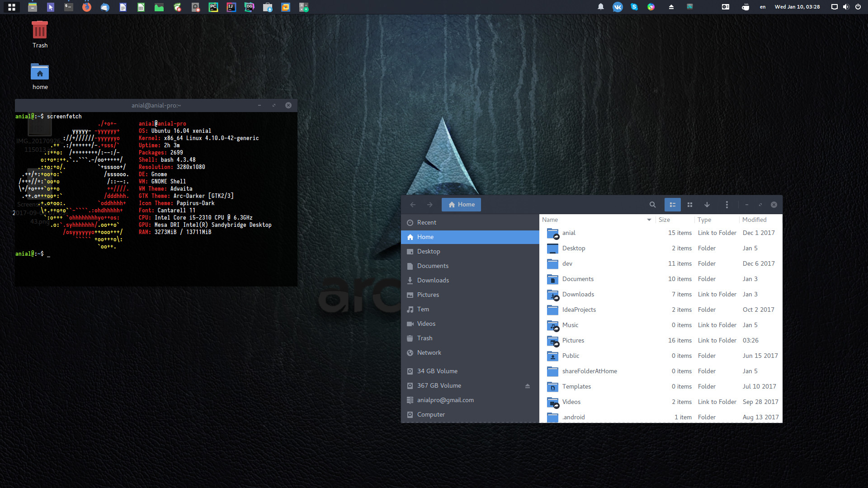The width and height of the screenshot is (868, 488).
Task: Open Thunderbird mail from the top panel
Action: 105,7
